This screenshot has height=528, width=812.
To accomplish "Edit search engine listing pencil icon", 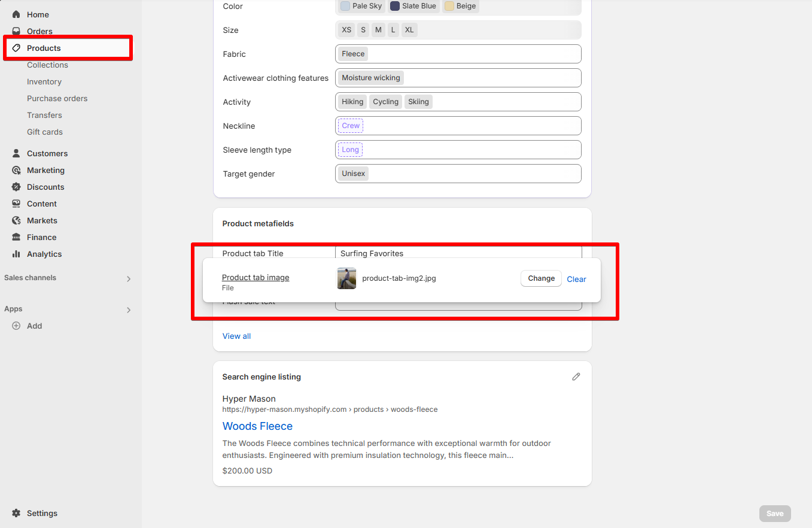I will [x=576, y=377].
